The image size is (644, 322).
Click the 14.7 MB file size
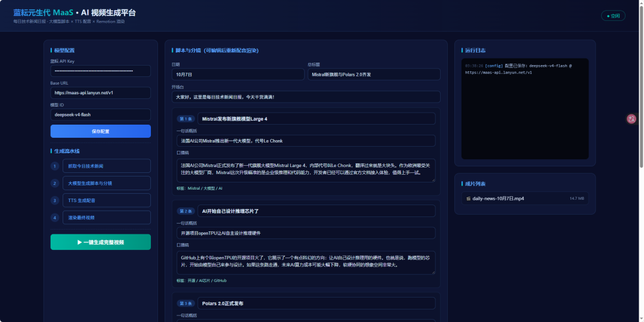tap(577, 199)
